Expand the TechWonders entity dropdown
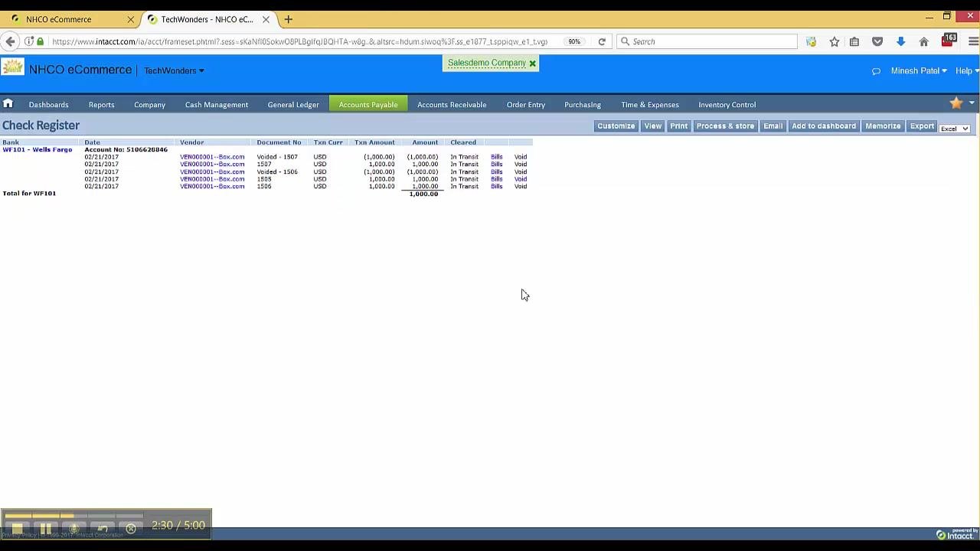 click(174, 70)
